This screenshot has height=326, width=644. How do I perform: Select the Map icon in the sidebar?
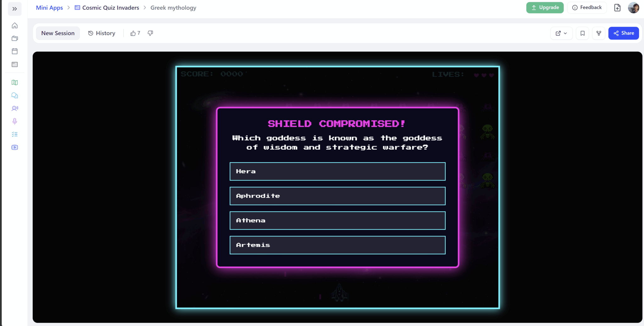click(x=14, y=82)
